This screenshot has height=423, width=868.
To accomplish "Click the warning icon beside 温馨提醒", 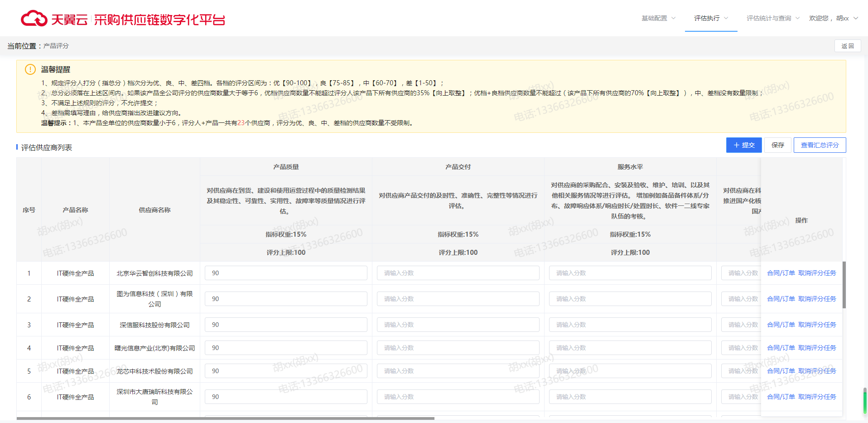I will (30, 69).
